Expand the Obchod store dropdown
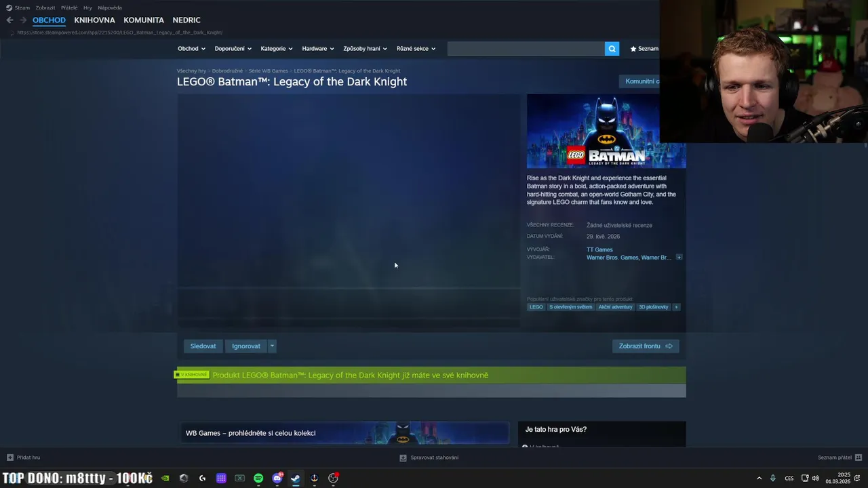Viewport: 868px width, 488px height. [x=191, y=49]
